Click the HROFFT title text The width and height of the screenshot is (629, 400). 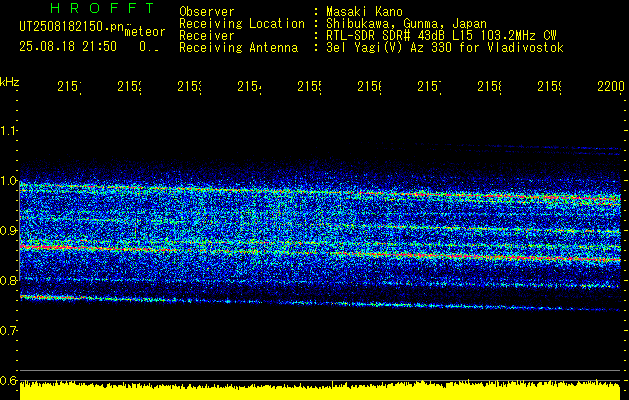(x=102, y=8)
